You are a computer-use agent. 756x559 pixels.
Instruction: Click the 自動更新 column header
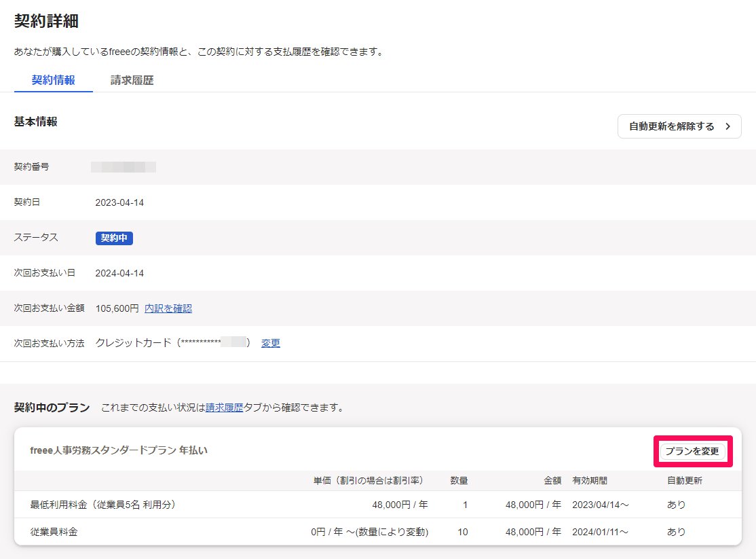pyautogui.click(x=685, y=481)
